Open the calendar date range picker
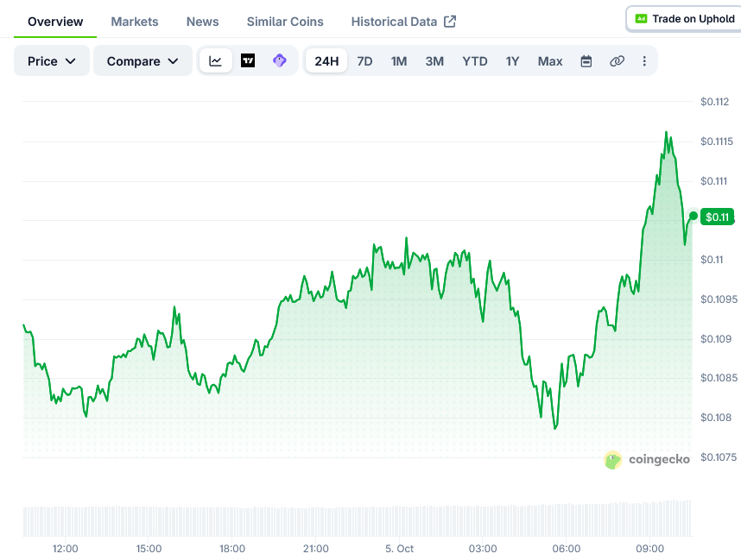The width and height of the screenshot is (741, 560). click(586, 61)
